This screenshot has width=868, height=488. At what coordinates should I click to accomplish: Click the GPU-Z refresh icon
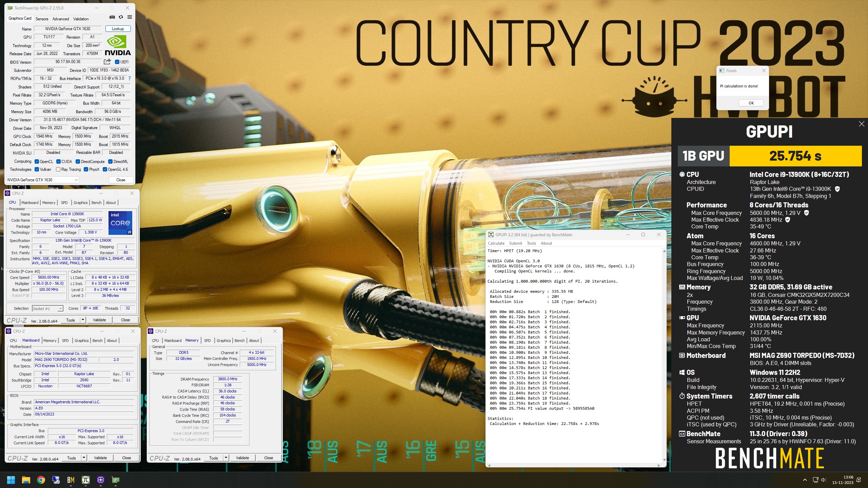pos(121,17)
